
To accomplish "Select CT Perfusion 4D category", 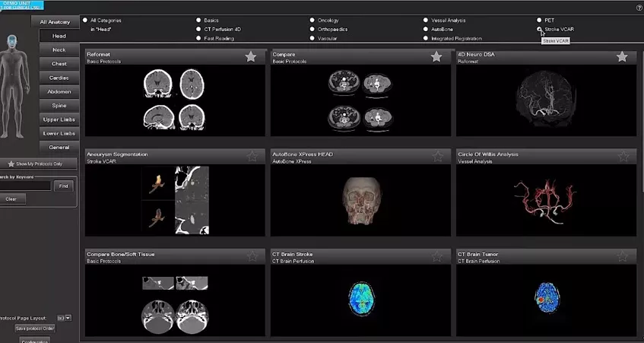I will point(198,29).
